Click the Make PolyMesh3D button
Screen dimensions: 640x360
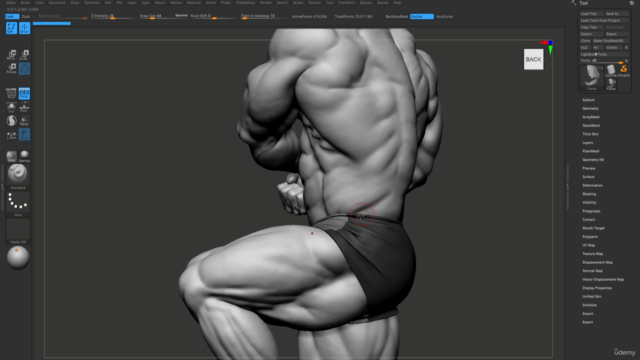611,41
